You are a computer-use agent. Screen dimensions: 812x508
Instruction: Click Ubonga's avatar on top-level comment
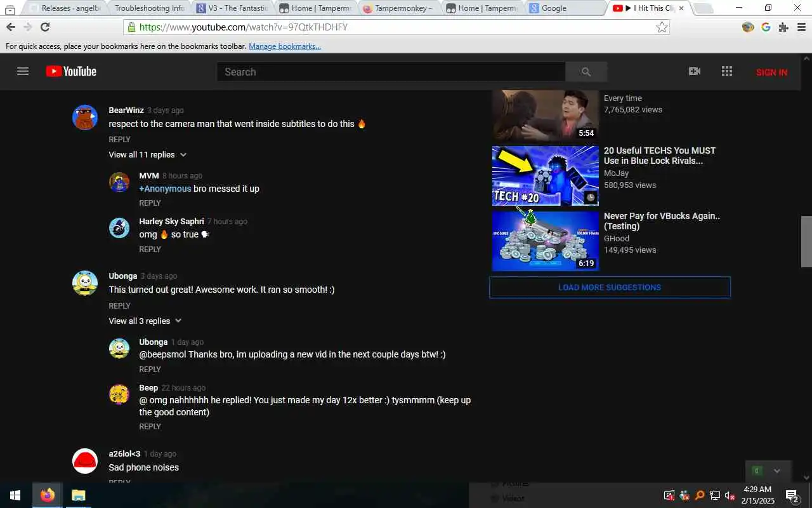85,283
